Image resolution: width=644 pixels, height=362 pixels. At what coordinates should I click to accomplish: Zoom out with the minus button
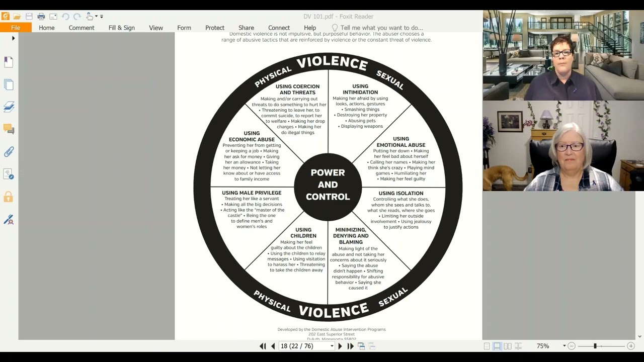(x=572, y=346)
